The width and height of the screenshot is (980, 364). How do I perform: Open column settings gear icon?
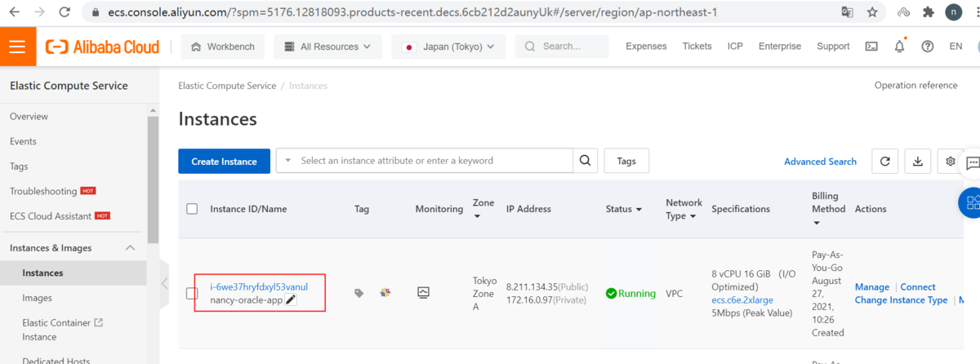pos(950,162)
